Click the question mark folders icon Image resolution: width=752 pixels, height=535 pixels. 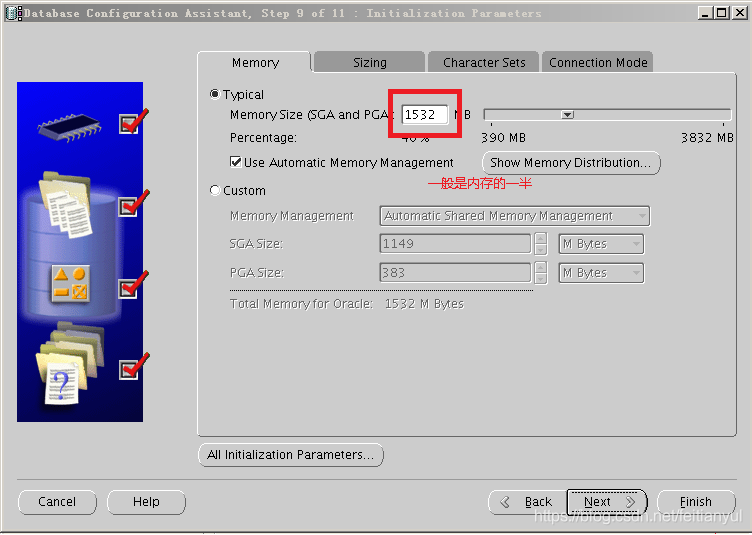pyautogui.click(x=69, y=363)
